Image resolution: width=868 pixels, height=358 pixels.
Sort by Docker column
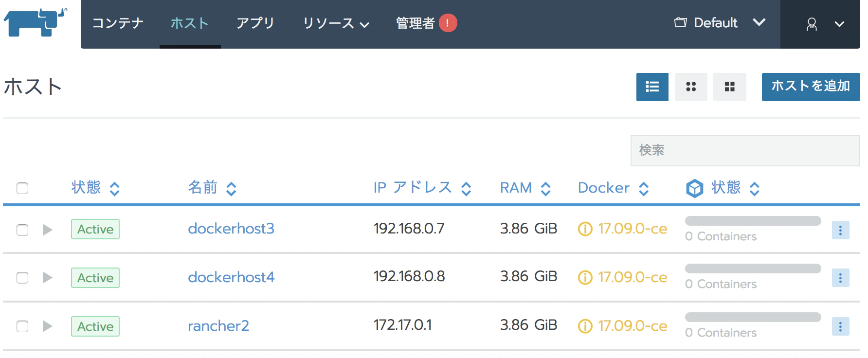point(614,188)
